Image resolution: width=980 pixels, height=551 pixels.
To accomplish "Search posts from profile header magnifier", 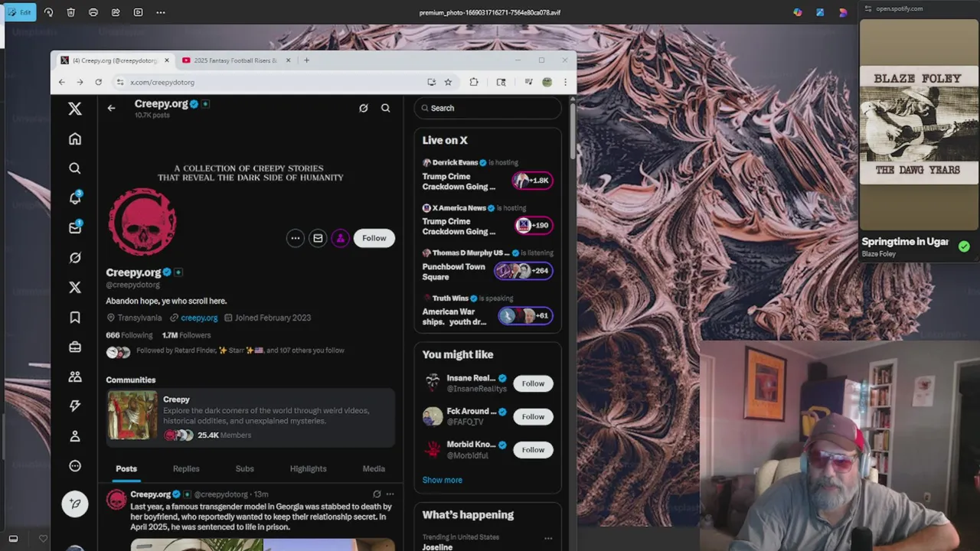I will pos(386,108).
